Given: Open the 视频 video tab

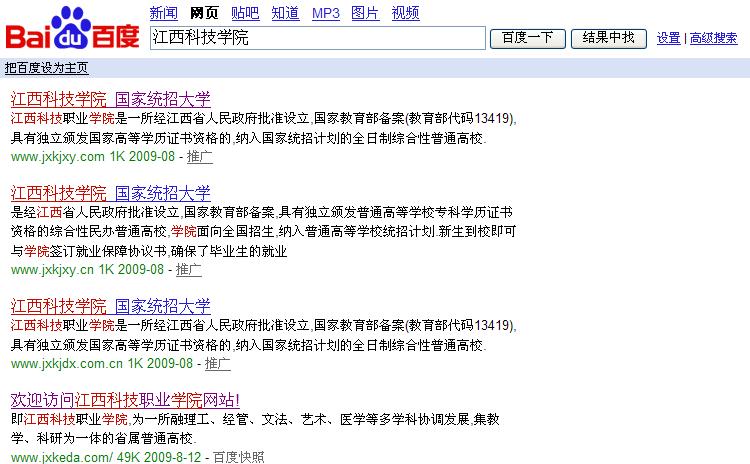Looking at the screenshot, I should point(406,13).
